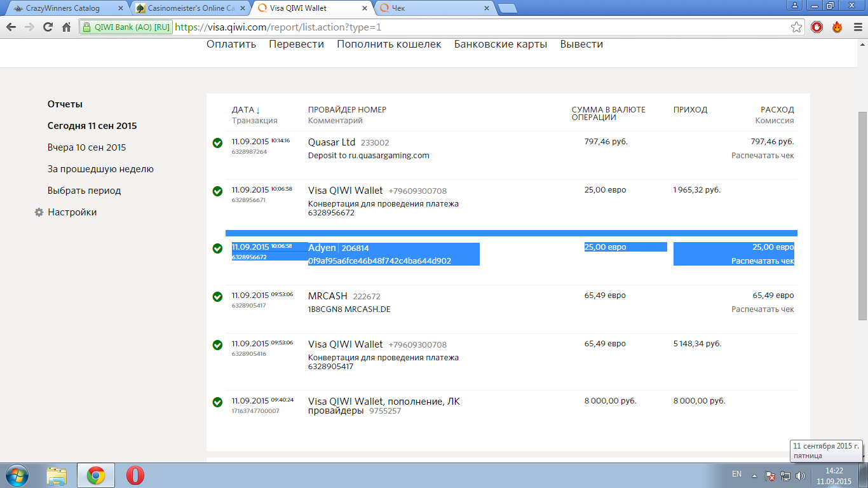The width and height of the screenshot is (868, 488).
Task: Click the amount 1 965,32 руб.
Action: (x=697, y=190)
